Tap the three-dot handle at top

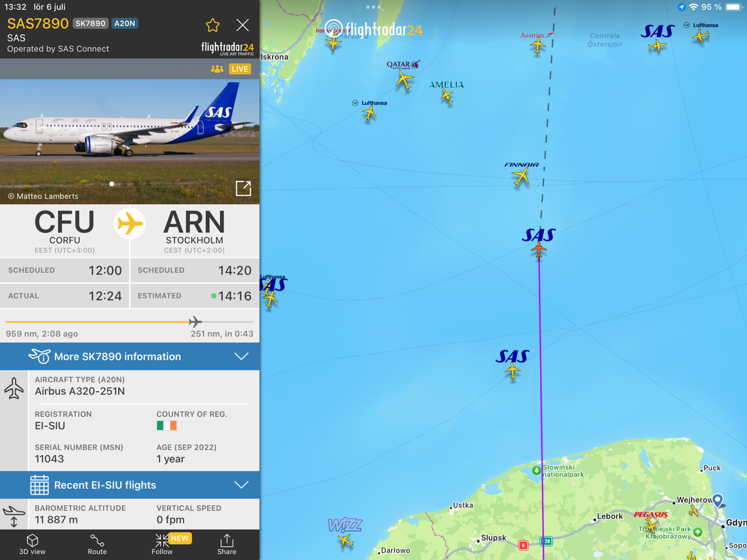[373, 7]
